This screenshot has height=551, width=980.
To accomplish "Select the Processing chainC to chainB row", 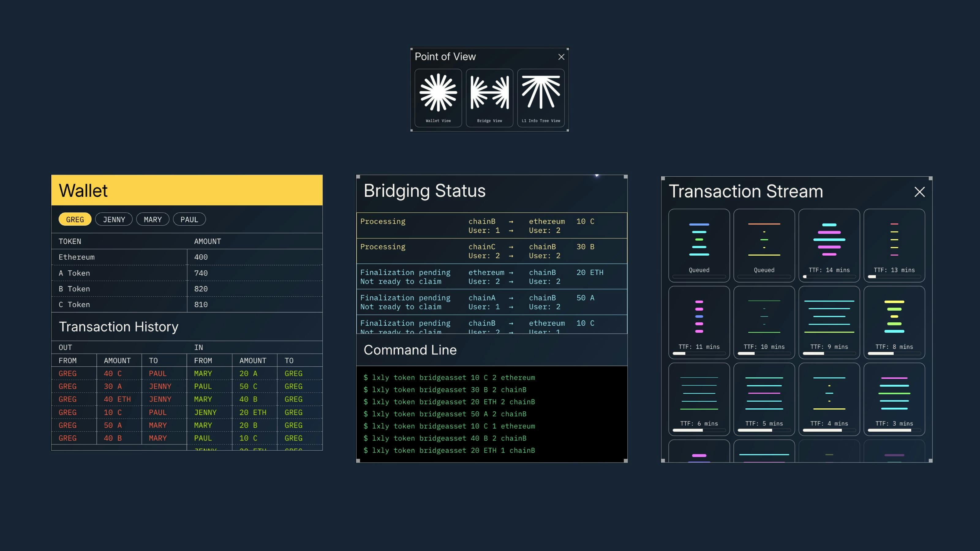I will [x=492, y=251].
